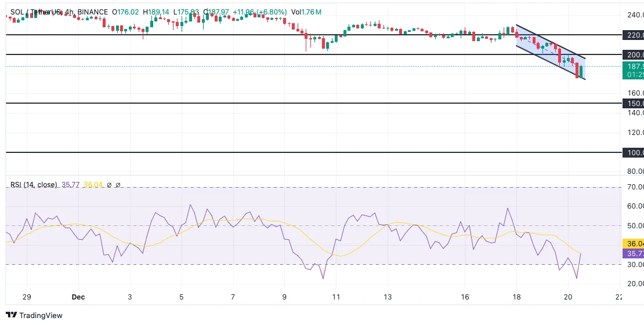
Task: Click the 100 horizontal line price label
Action: (x=634, y=153)
